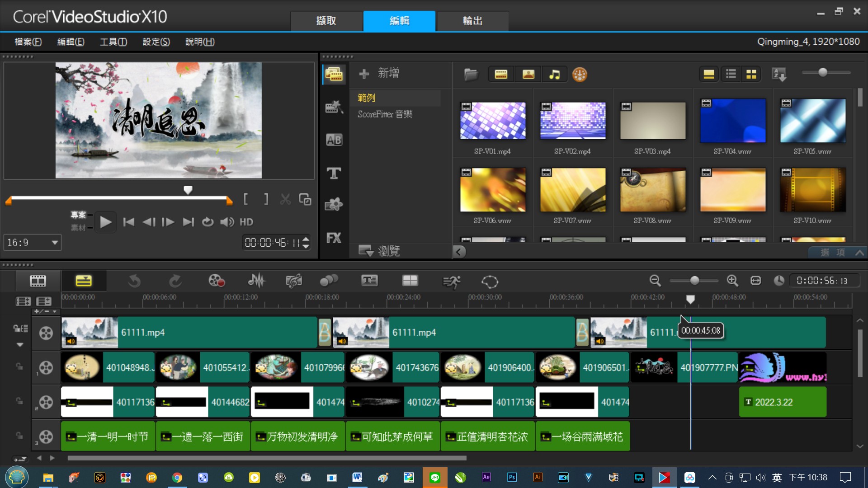Open the FX filter panel
The image size is (868, 488).
pos(334,238)
